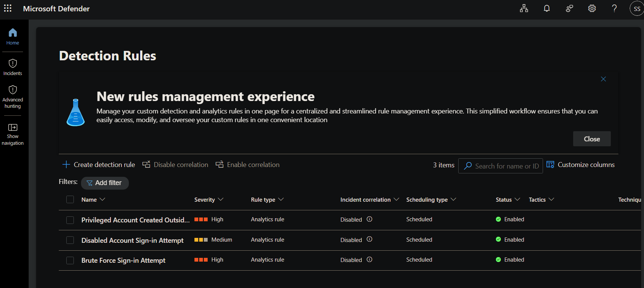Check the Privileged Account Created rule checkbox
This screenshot has width=644, height=288.
click(x=70, y=220)
